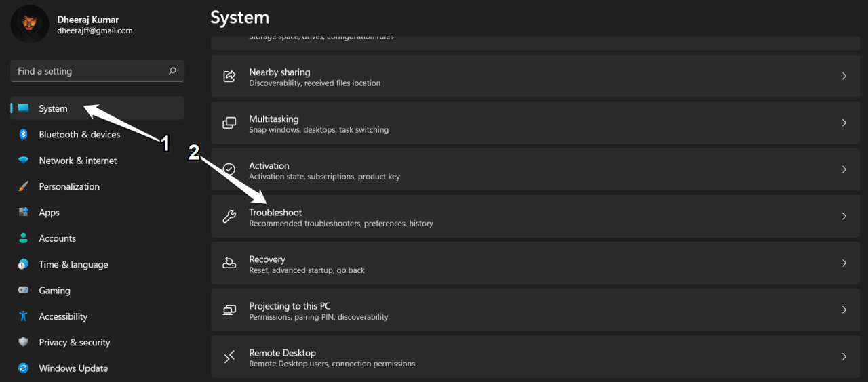Click the Nearby sharing icon
This screenshot has width=868, height=382.
tap(230, 77)
